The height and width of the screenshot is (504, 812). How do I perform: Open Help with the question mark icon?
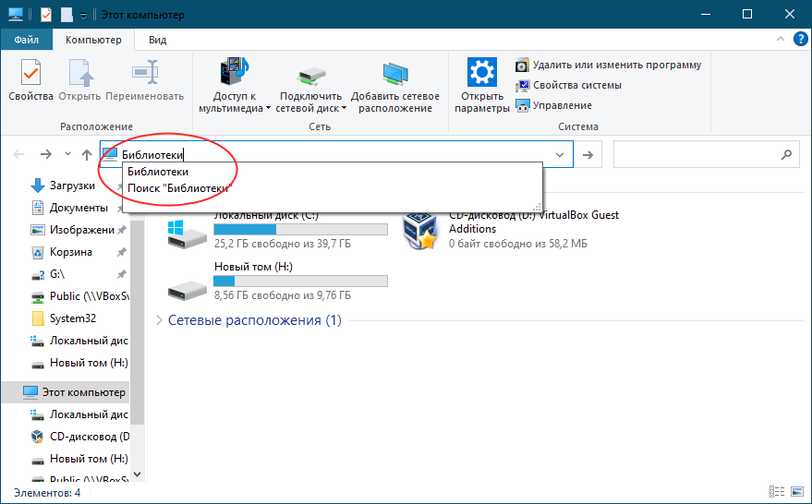pyautogui.click(x=801, y=40)
